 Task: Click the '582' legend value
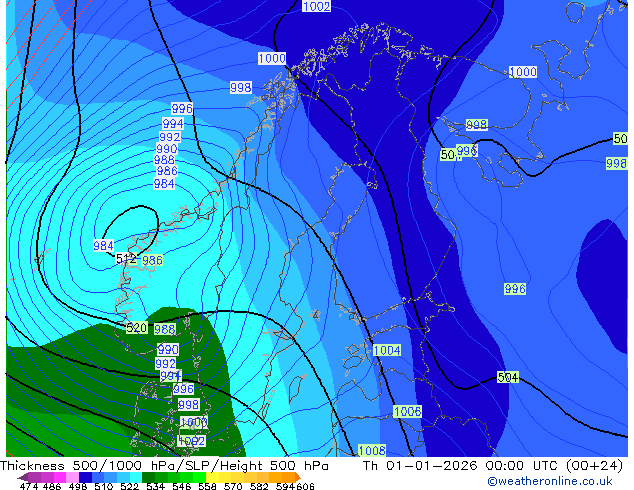click(x=259, y=486)
